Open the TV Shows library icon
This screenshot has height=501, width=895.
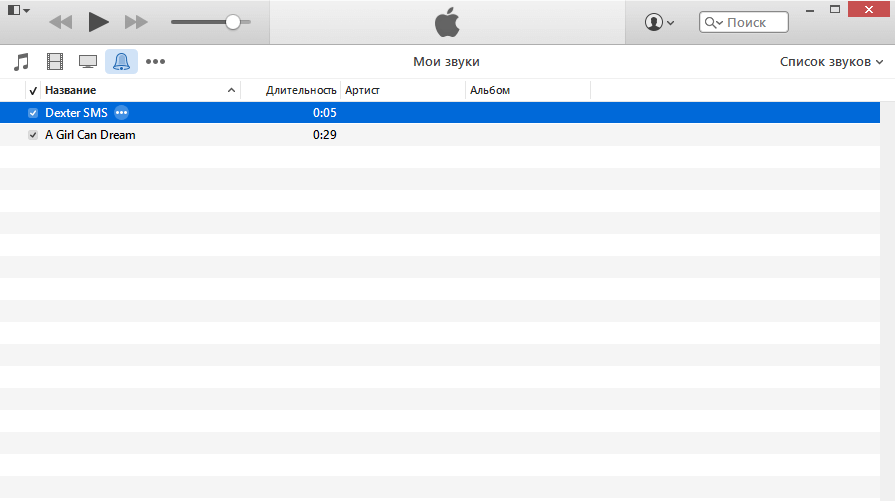point(88,62)
